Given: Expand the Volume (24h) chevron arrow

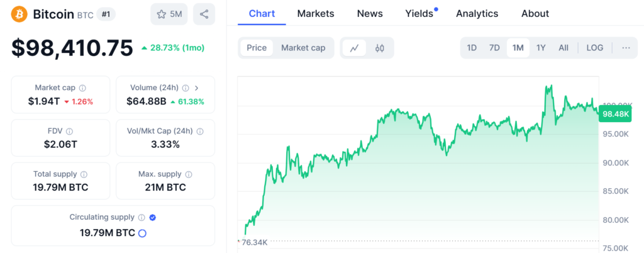Looking at the screenshot, I should pos(197,88).
